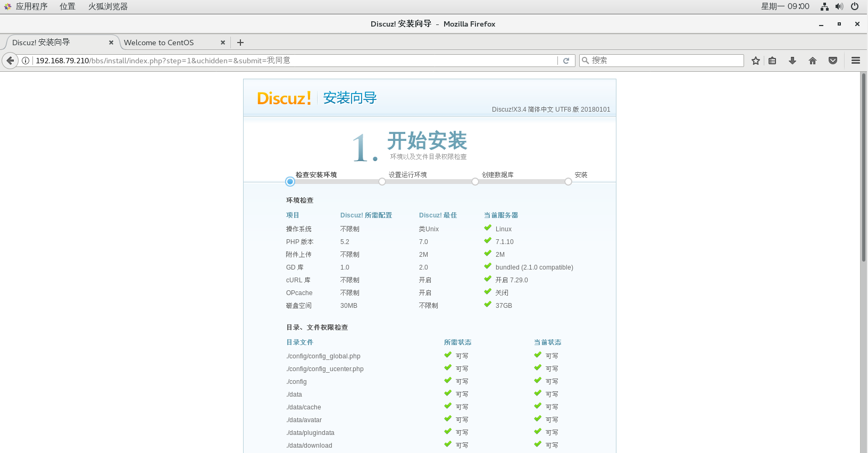Reload the page with the refresh icon
Viewport: 868px width, 453px height.
pyautogui.click(x=566, y=61)
